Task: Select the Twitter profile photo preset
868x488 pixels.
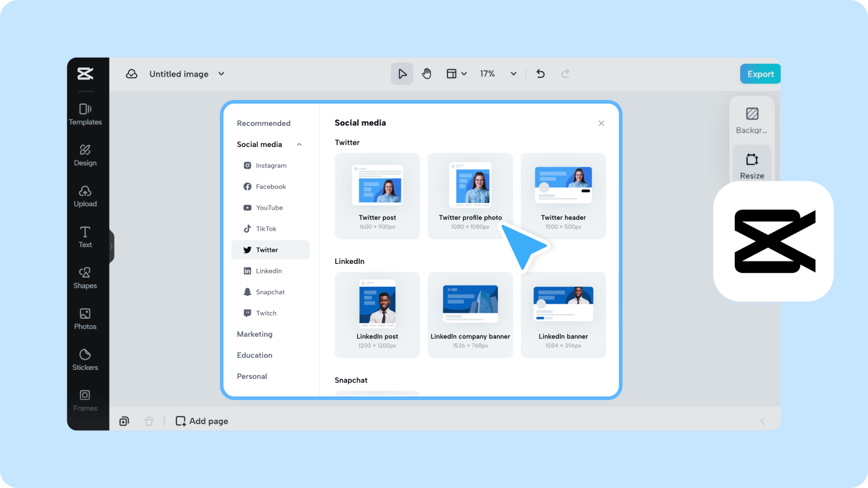Action: click(x=470, y=196)
